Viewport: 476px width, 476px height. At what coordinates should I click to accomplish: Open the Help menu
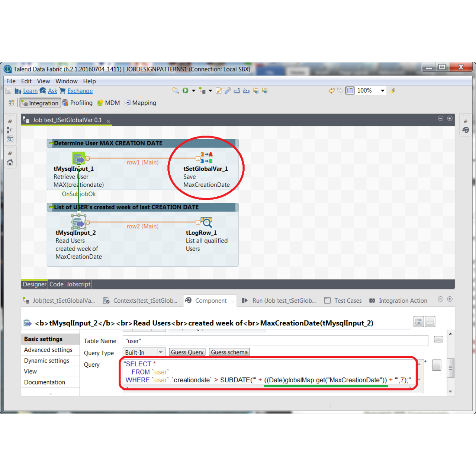point(89,81)
